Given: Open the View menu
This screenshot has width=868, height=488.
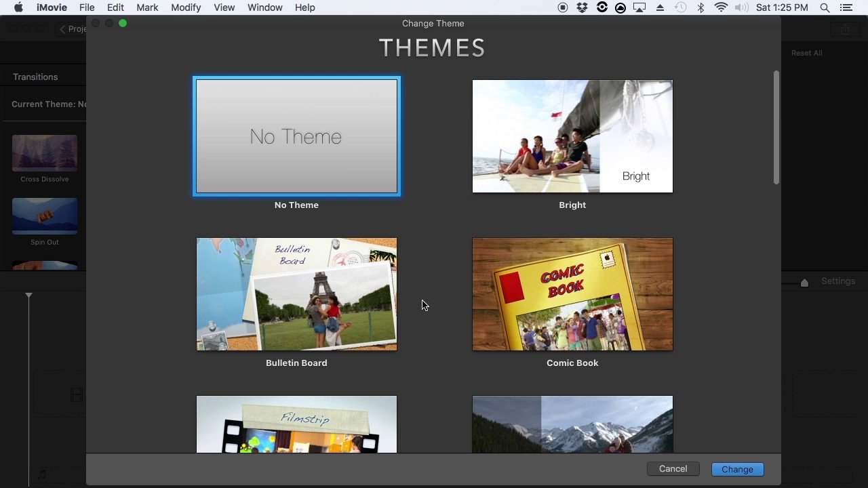Looking at the screenshot, I should pos(224,7).
